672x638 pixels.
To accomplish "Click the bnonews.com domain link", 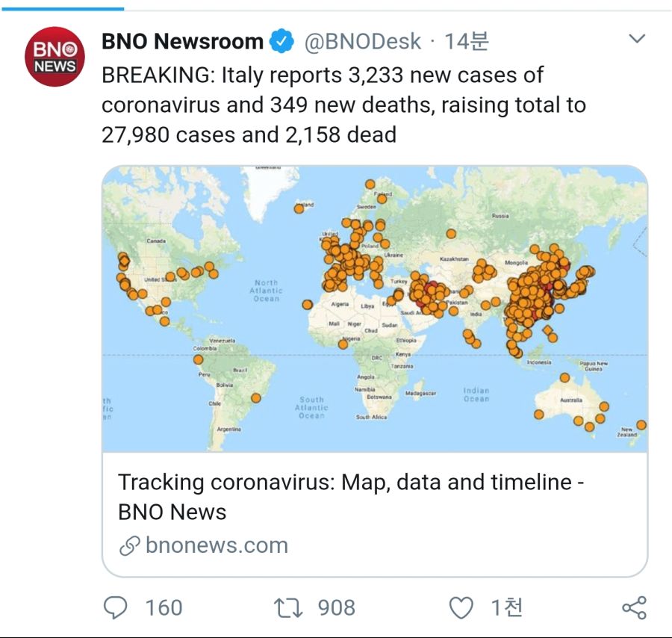I will (217, 545).
